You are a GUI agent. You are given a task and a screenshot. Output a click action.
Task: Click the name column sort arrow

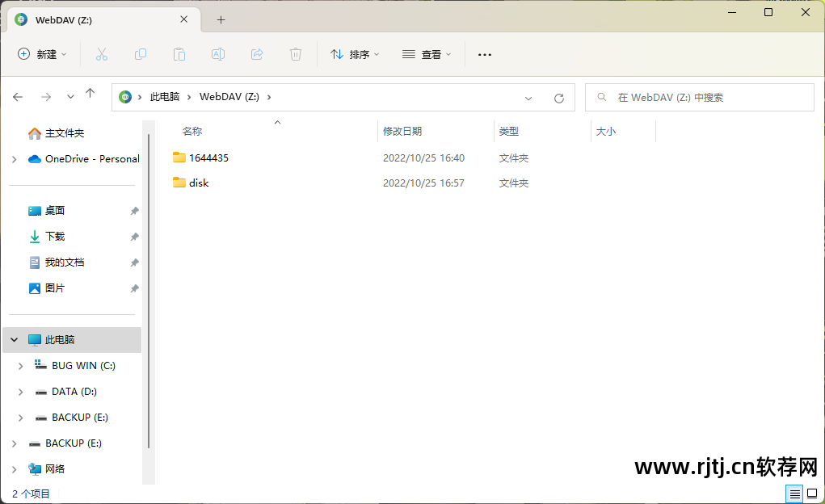pos(277,121)
